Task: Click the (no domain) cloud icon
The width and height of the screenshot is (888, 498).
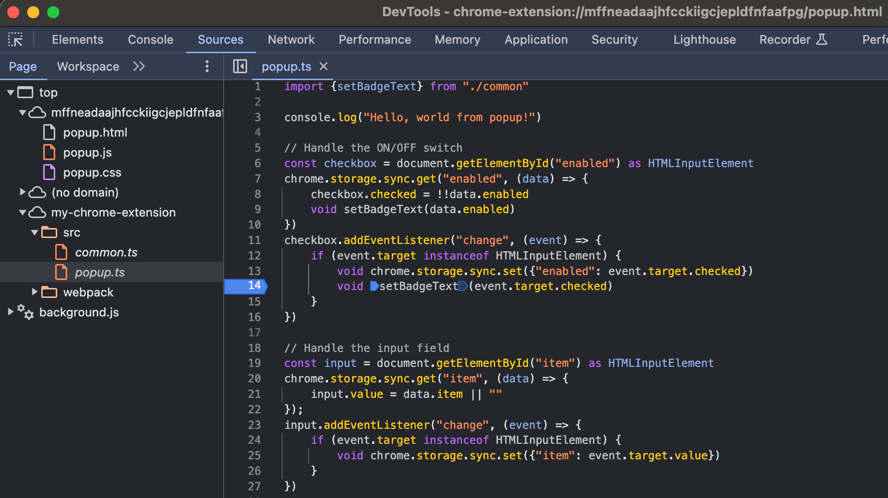Action: [x=37, y=192]
